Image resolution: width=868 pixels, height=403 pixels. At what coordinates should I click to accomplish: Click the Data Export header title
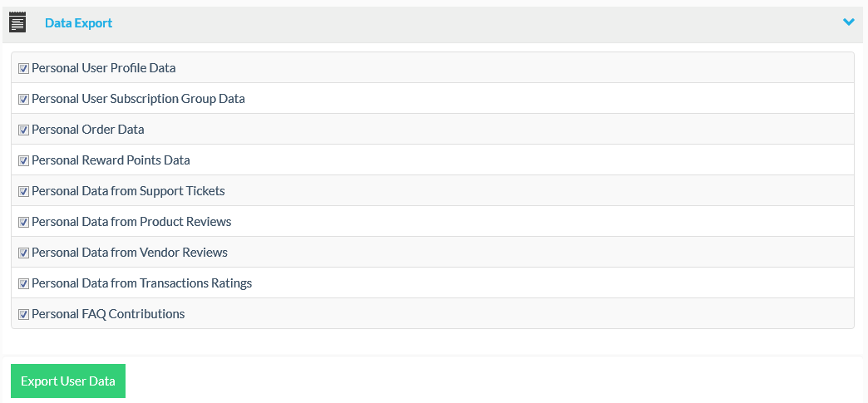tap(78, 23)
